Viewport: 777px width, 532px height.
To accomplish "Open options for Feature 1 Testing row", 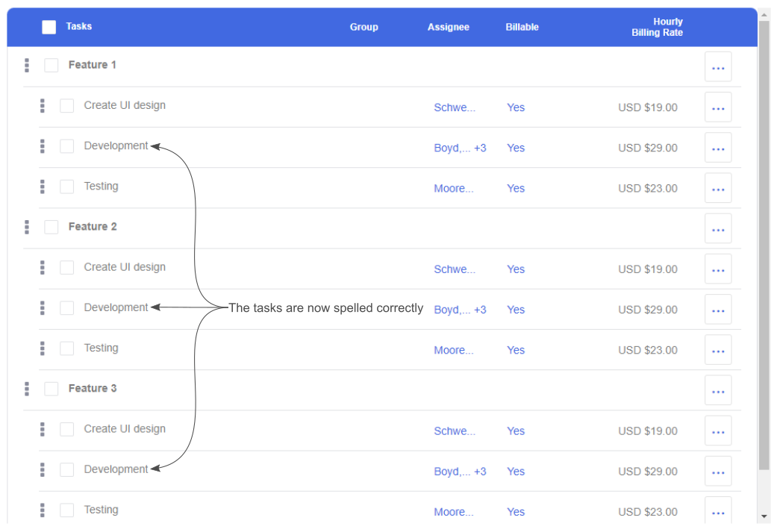I will click(718, 188).
